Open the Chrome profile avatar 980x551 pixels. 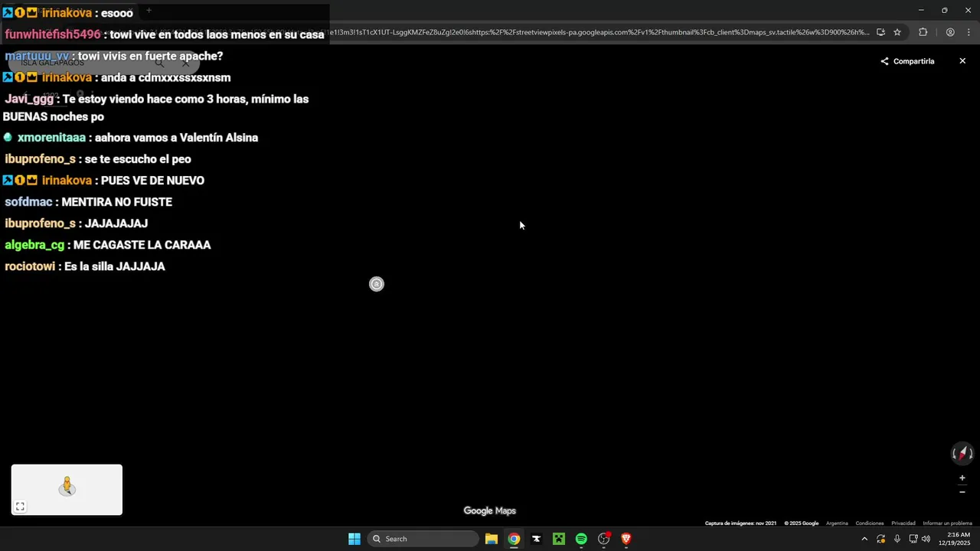click(950, 32)
